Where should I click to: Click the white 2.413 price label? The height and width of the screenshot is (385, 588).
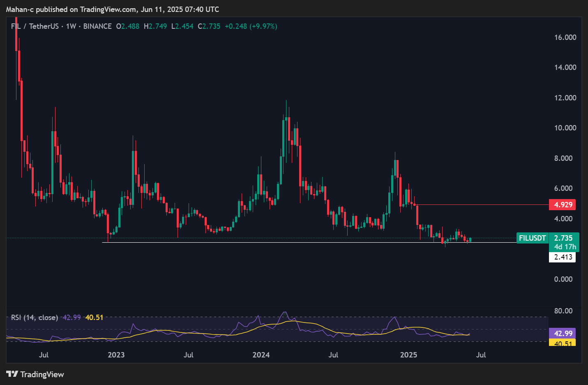[x=563, y=257]
